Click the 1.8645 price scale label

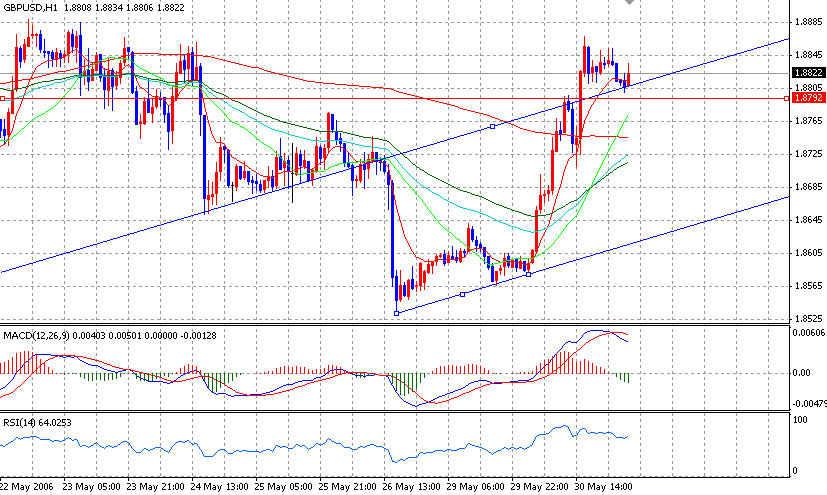coord(809,220)
